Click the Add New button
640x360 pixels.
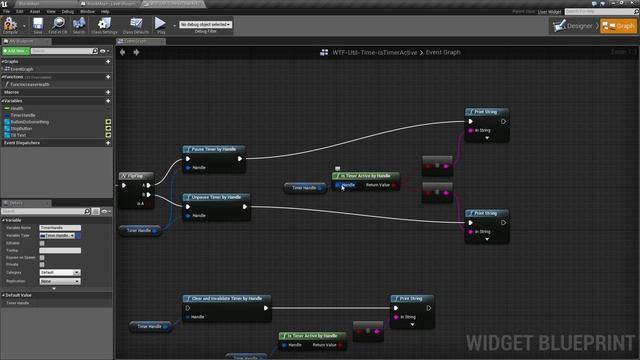(16, 51)
